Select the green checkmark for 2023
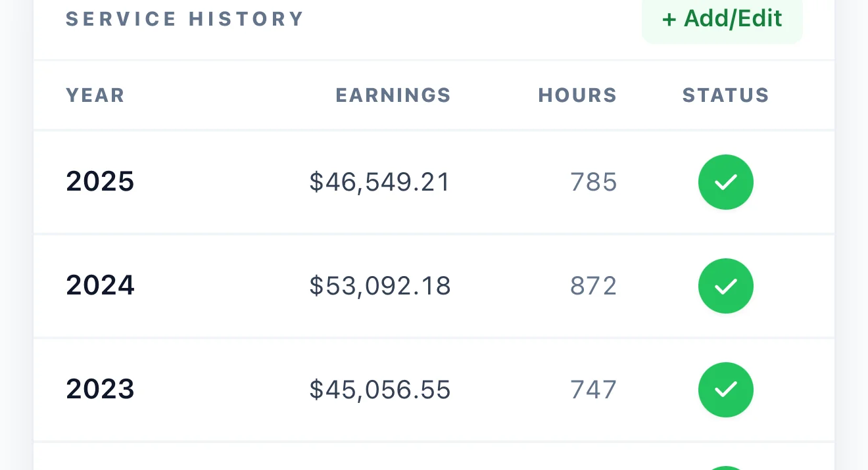The height and width of the screenshot is (470, 868). (726, 390)
